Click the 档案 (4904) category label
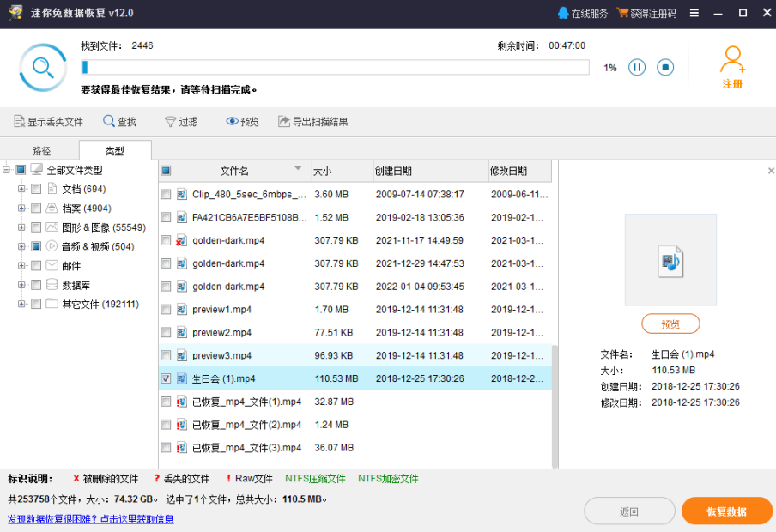The height and width of the screenshot is (532, 776). [87, 209]
